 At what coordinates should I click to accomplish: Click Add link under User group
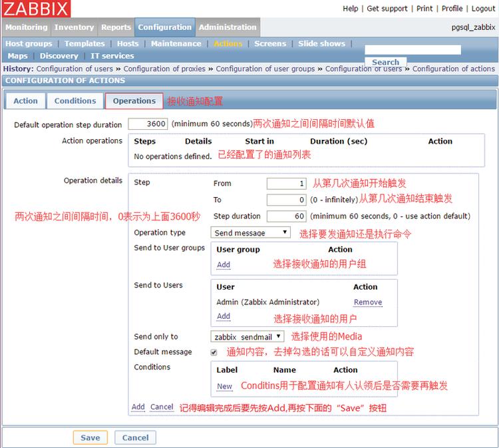pyautogui.click(x=224, y=264)
